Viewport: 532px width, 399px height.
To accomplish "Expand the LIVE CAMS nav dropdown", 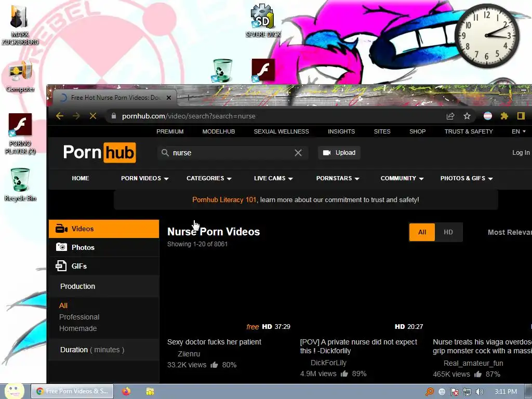I will pos(273,178).
